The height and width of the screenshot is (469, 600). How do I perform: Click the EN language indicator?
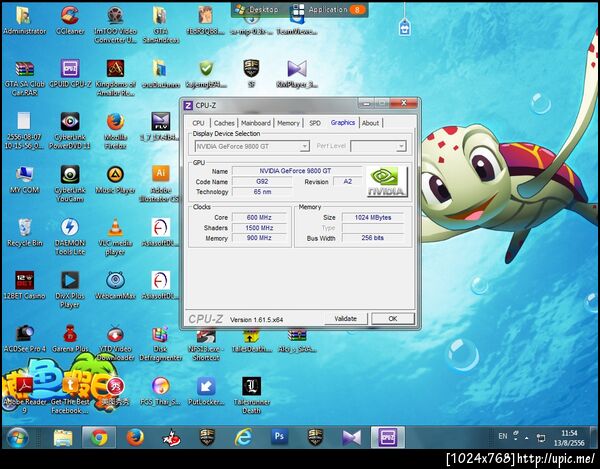click(503, 436)
